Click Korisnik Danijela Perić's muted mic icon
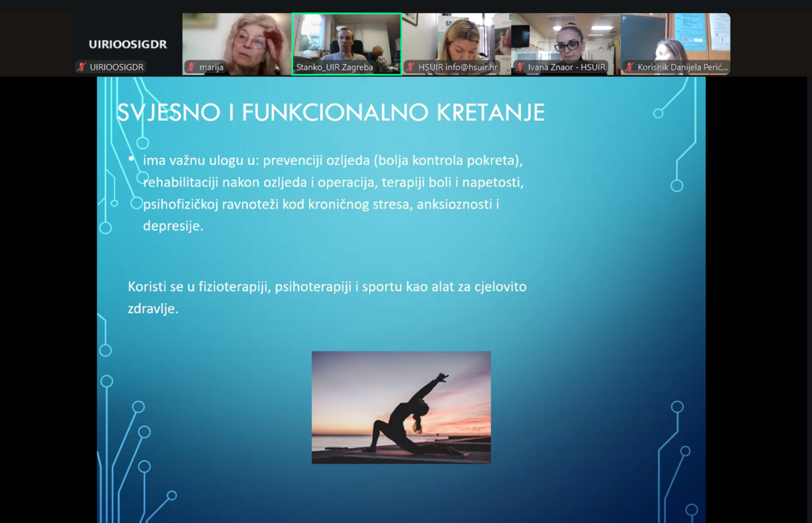 tap(630, 68)
